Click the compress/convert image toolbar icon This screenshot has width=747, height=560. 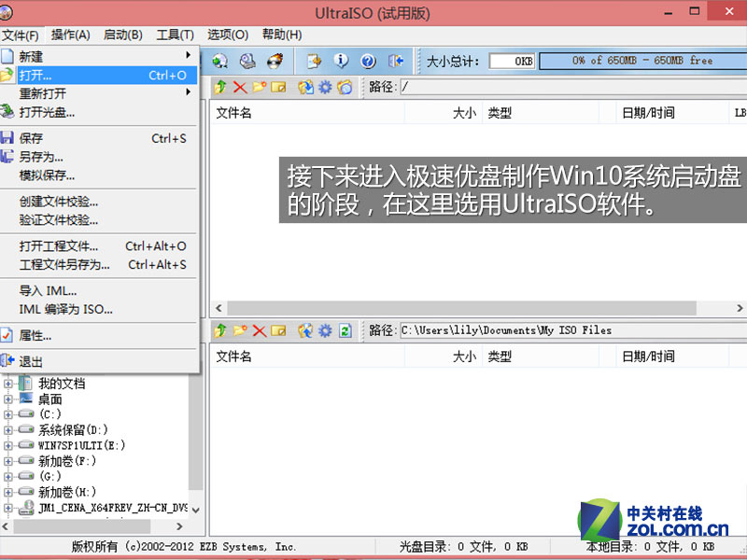tap(314, 61)
